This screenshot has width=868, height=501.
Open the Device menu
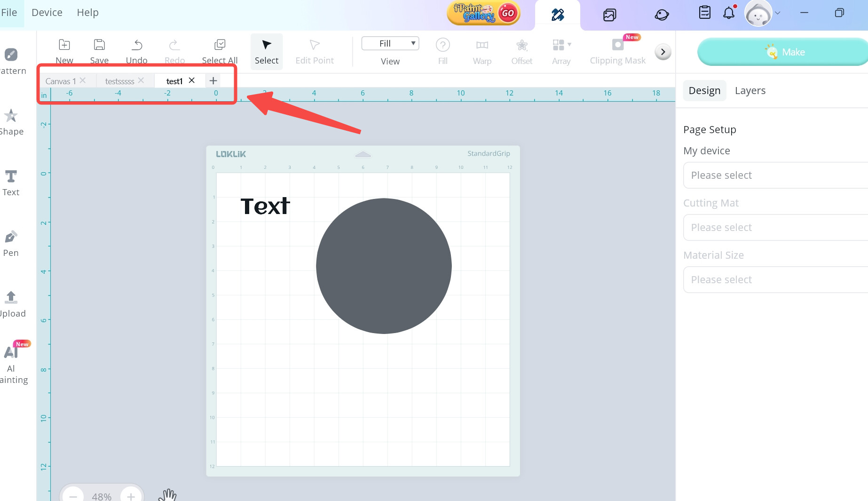(x=47, y=12)
